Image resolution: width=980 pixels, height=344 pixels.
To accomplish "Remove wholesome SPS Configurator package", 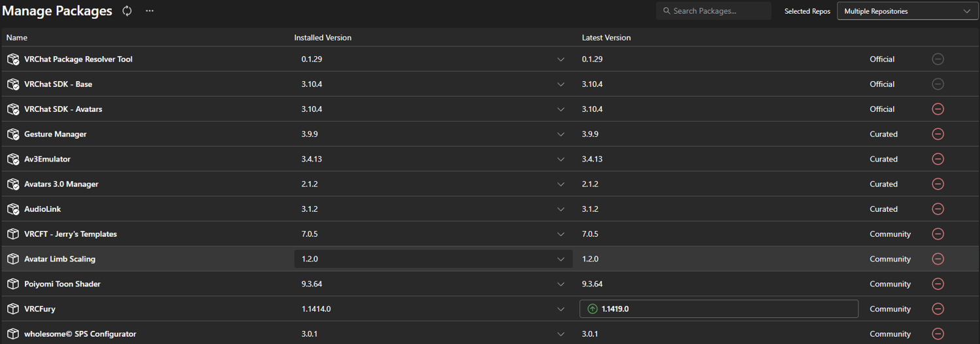I will (938, 334).
